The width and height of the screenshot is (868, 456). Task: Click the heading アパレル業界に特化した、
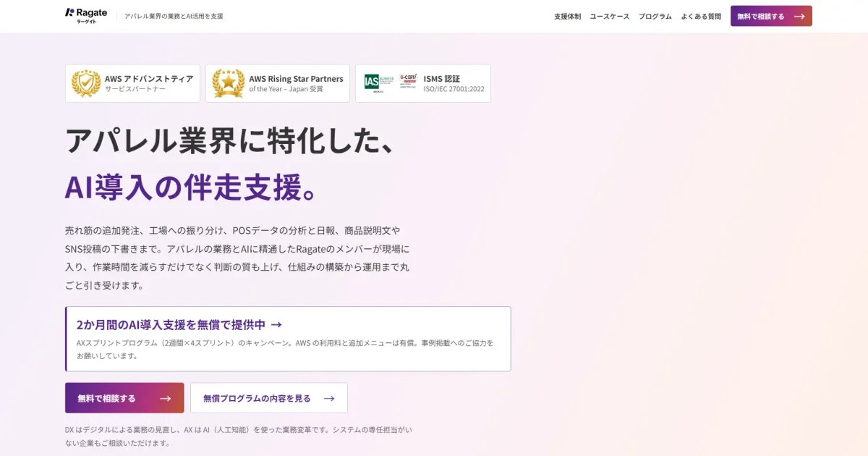click(x=230, y=140)
